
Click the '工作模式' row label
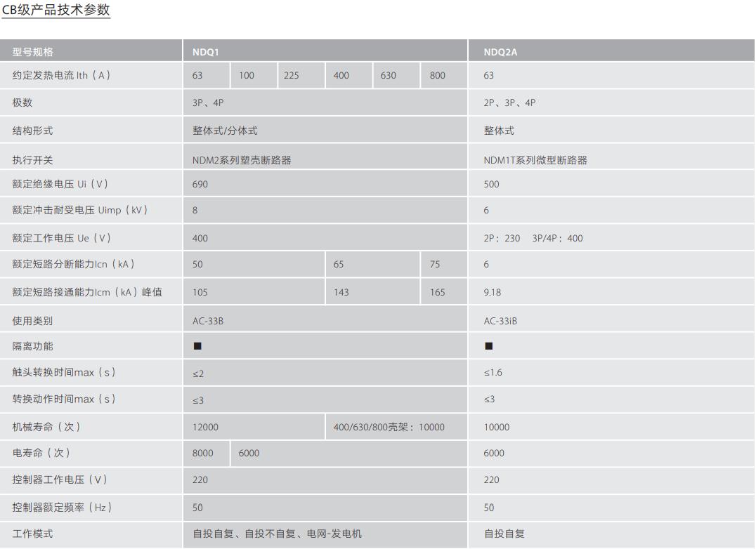pyautogui.click(x=33, y=534)
